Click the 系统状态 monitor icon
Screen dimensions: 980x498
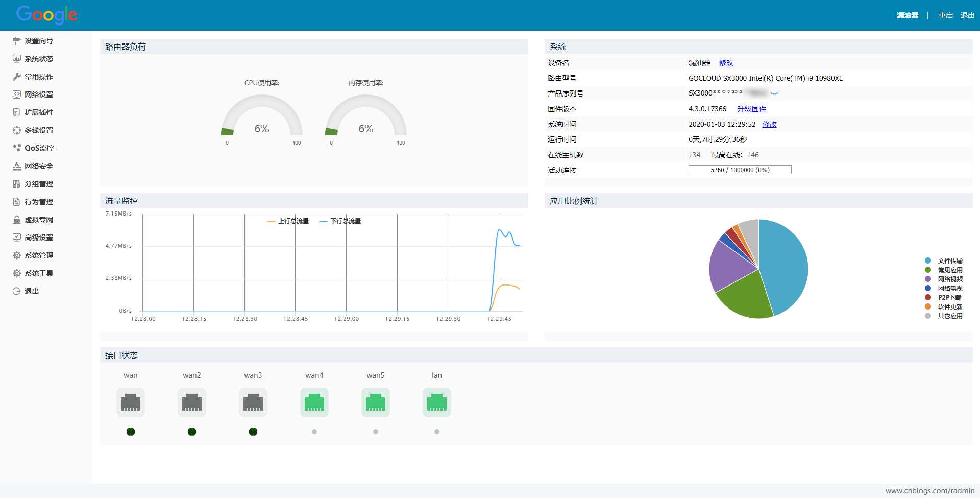coord(16,59)
